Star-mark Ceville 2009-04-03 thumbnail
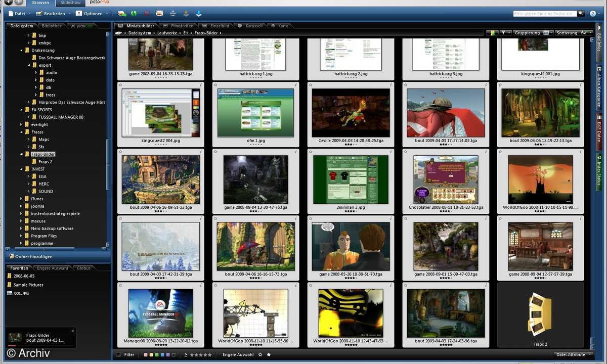The width and height of the screenshot is (607, 364). (311, 85)
